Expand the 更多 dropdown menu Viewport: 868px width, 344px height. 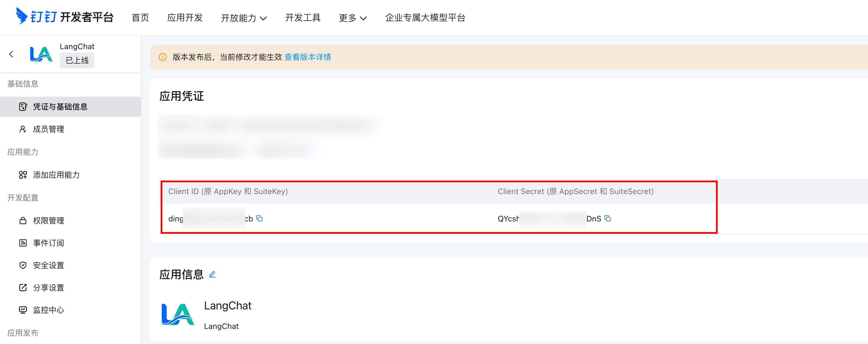point(352,18)
